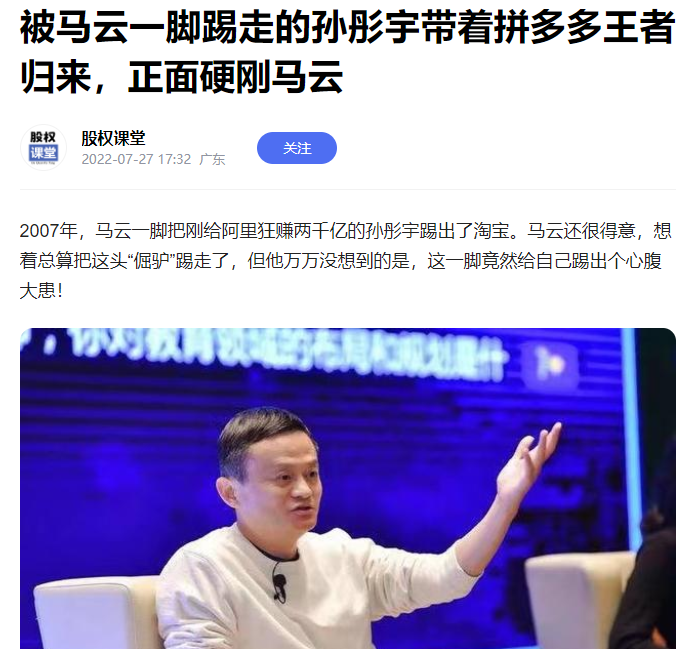This screenshot has width=699, height=649.
Task: Click the white chair at photo's right side
Action: coord(580,600)
